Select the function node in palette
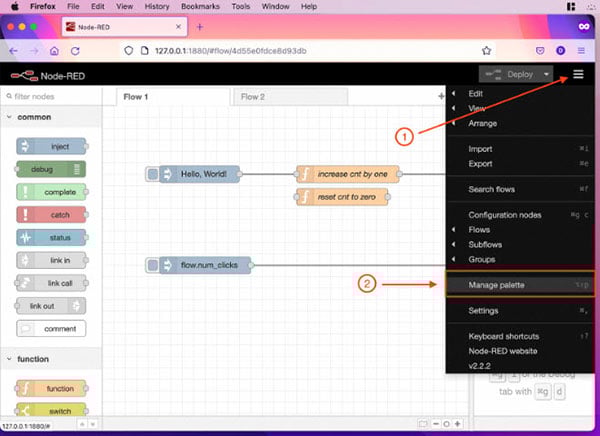Screen dimensions: 600x436 point(51,389)
